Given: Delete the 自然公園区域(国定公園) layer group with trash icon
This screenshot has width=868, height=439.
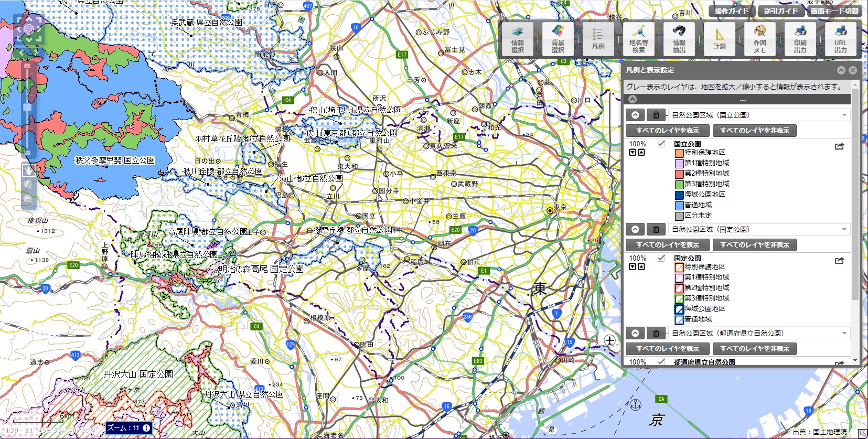Looking at the screenshot, I should [x=656, y=229].
